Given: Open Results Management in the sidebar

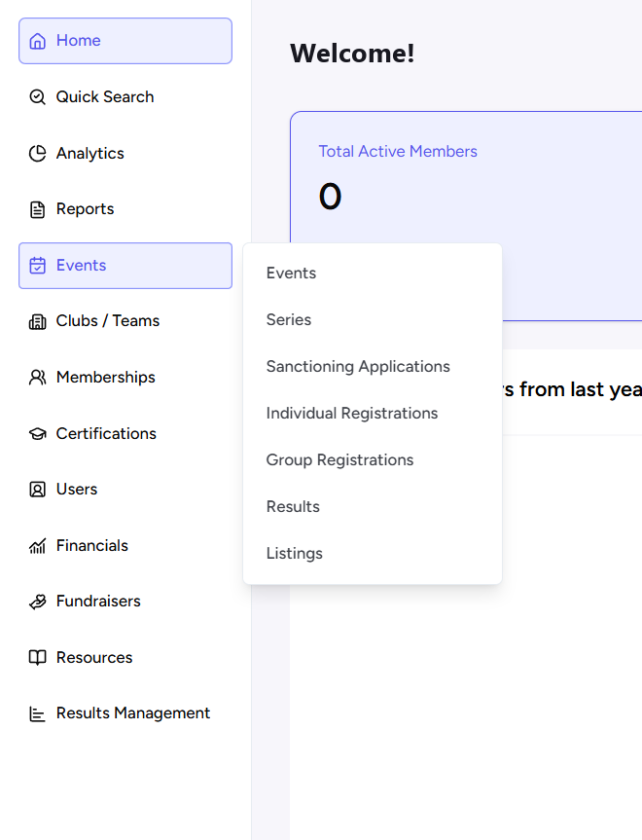Looking at the screenshot, I should coord(125,713).
